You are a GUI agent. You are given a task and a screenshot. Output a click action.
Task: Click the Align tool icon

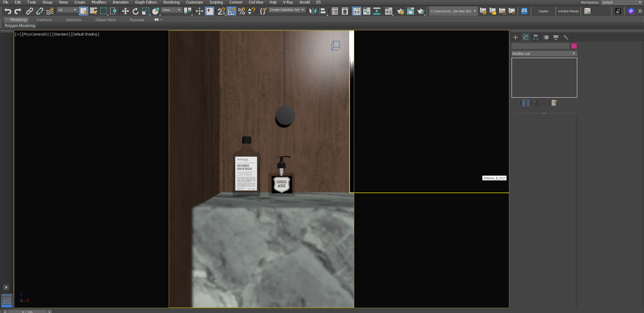tap(323, 11)
